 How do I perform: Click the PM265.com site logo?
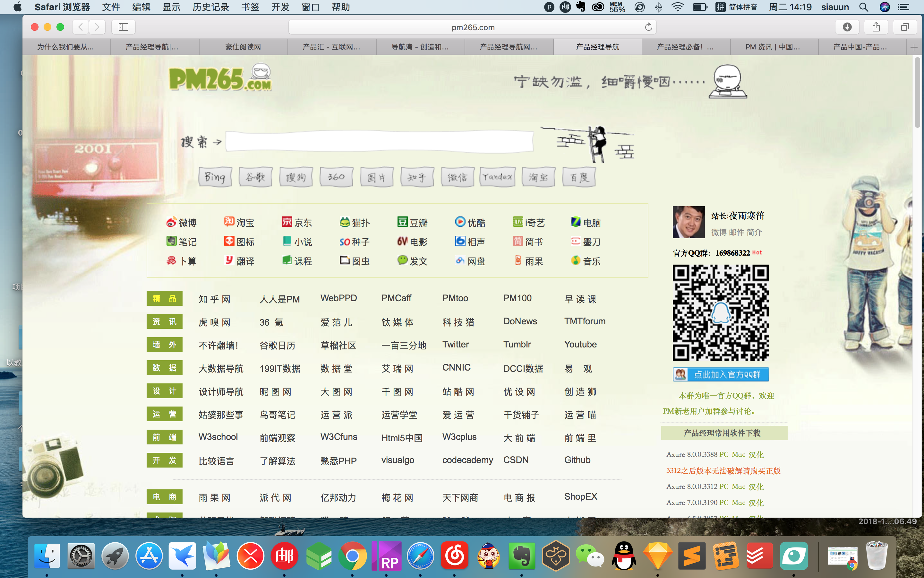(220, 78)
